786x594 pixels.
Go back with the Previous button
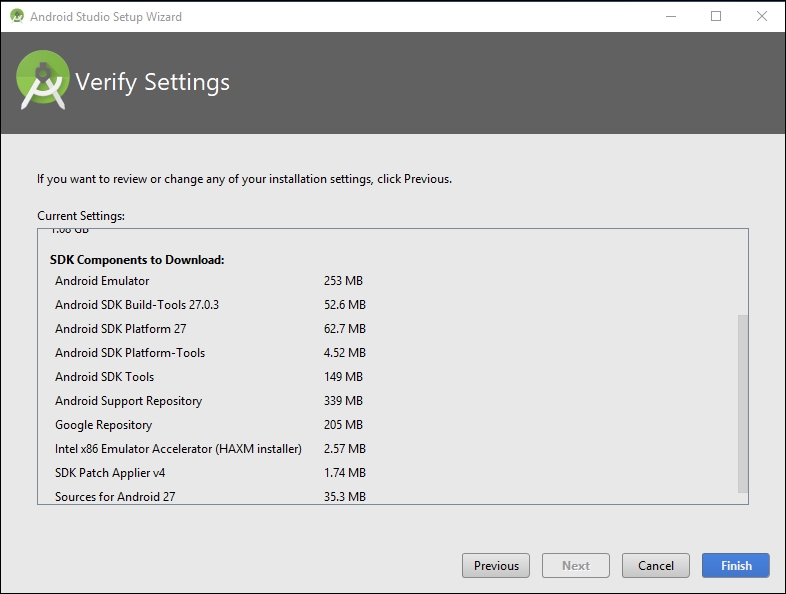[496, 565]
